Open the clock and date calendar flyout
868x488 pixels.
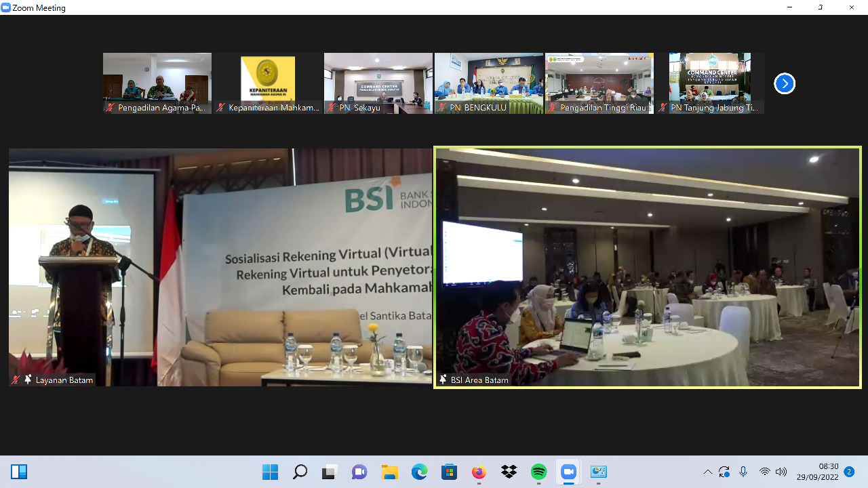coord(817,472)
